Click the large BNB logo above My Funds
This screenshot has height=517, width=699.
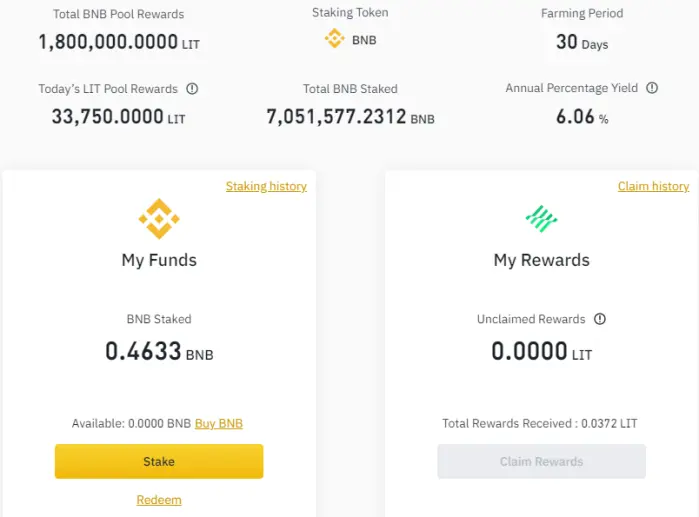point(159,219)
